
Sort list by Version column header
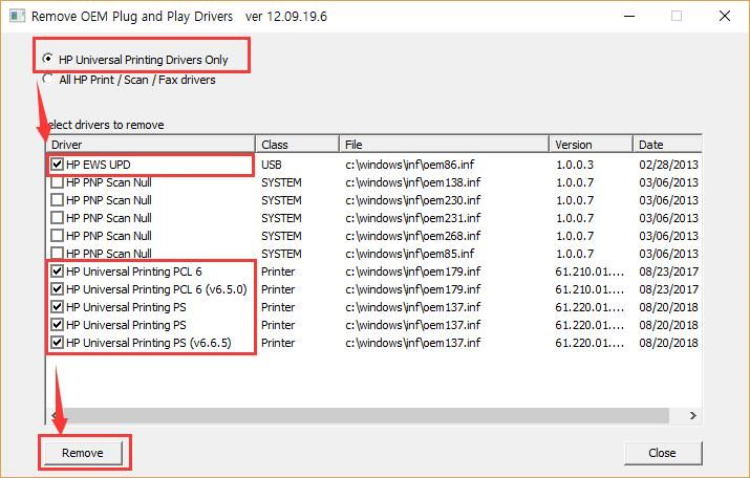tap(591, 145)
